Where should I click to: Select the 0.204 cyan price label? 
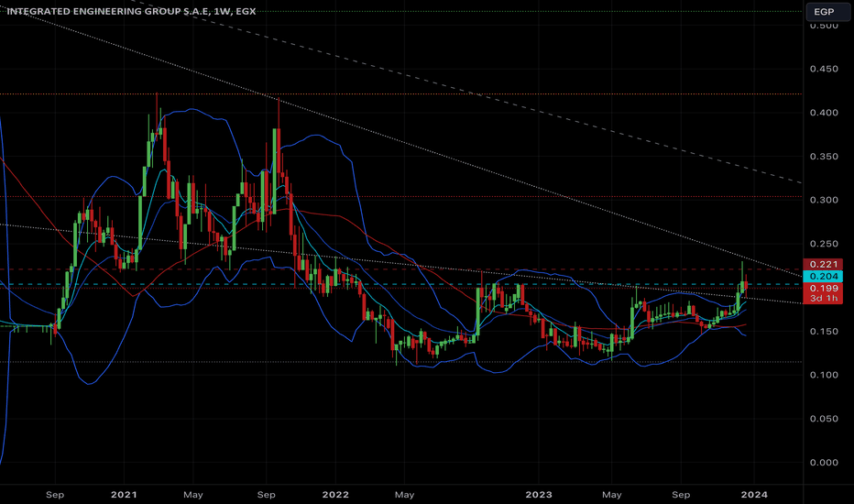(824, 276)
